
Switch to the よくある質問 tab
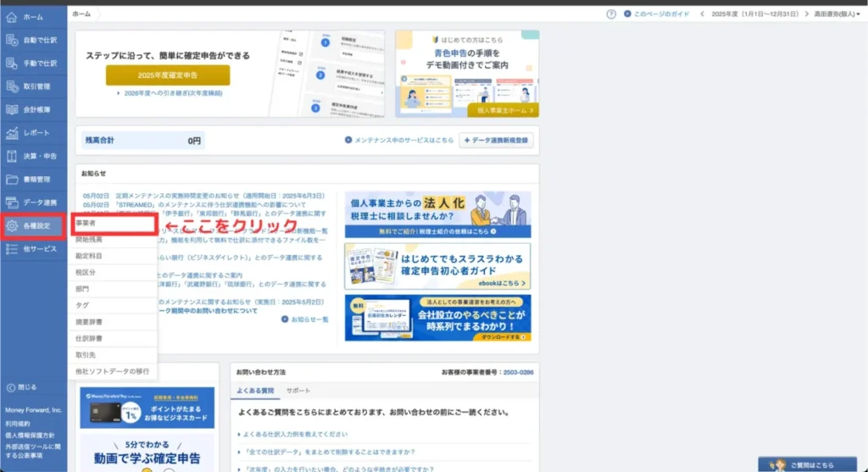(x=255, y=391)
